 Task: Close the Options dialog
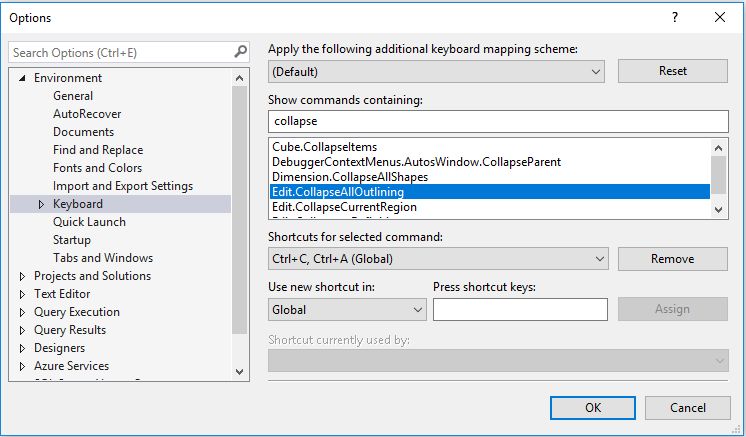[720, 18]
